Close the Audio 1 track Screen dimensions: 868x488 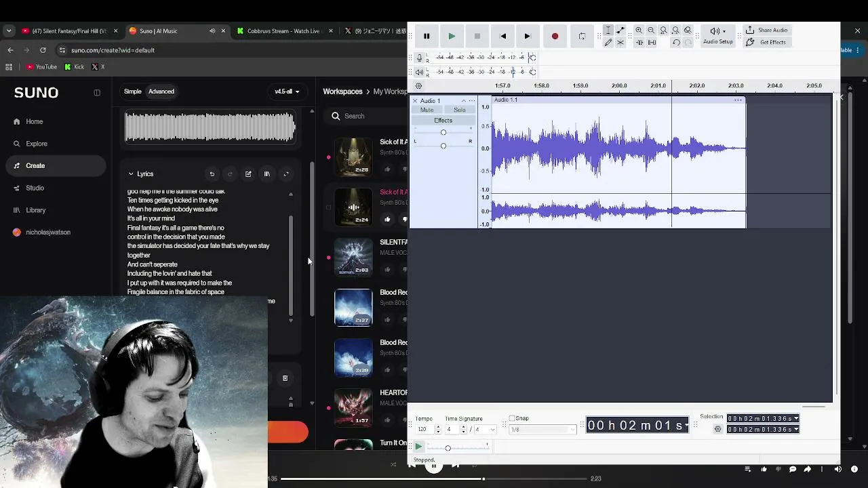pyautogui.click(x=415, y=101)
